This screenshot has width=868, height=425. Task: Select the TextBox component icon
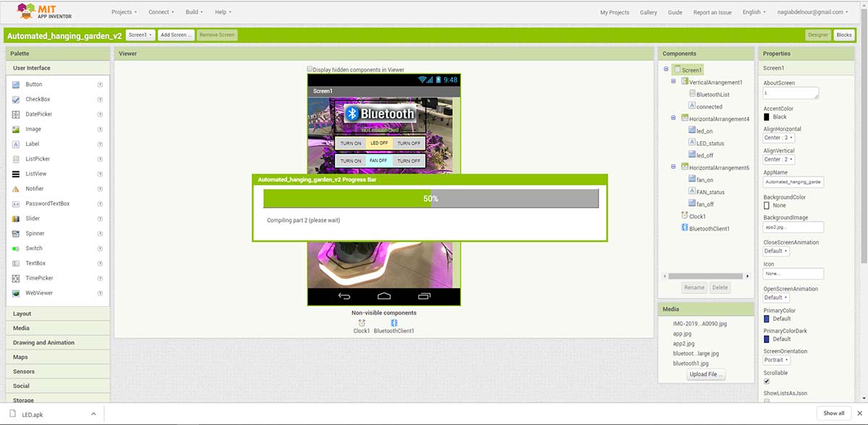(17, 263)
